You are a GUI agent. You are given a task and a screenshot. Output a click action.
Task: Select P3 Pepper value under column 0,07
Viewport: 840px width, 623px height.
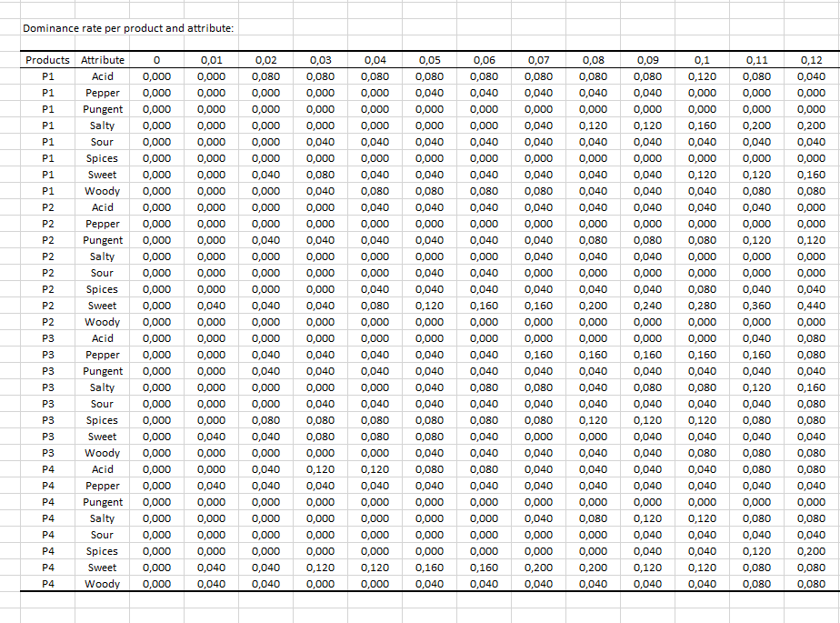(x=538, y=355)
